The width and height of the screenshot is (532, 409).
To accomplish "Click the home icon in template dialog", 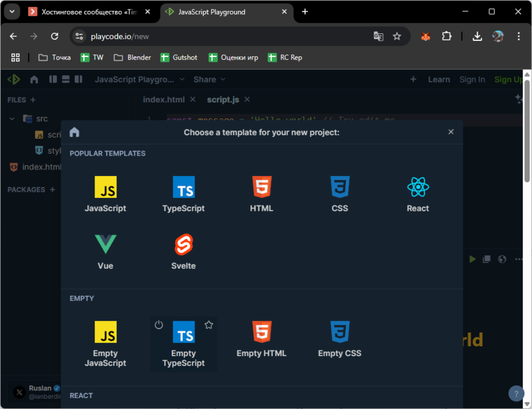I will pyautogui.click(x=75, y=132).
